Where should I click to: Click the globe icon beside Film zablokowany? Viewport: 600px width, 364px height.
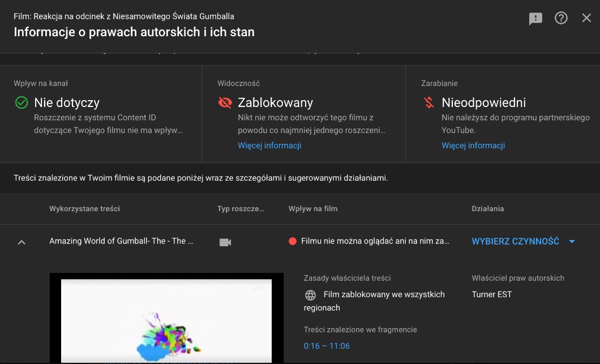[310, 295]
